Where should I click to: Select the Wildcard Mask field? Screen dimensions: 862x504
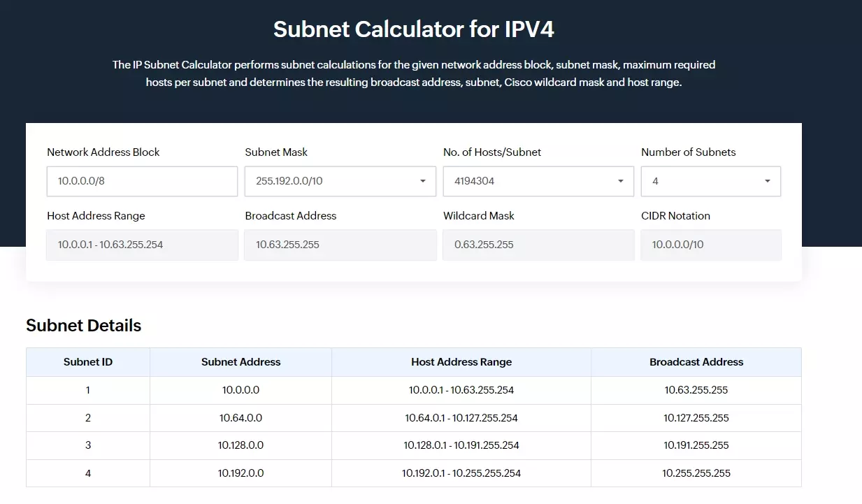[538, 245]
